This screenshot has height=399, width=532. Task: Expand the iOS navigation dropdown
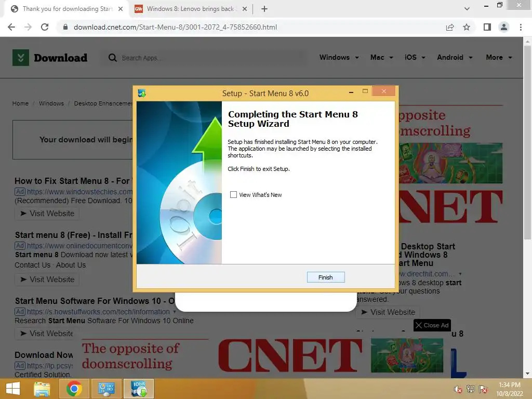[415, 57]
